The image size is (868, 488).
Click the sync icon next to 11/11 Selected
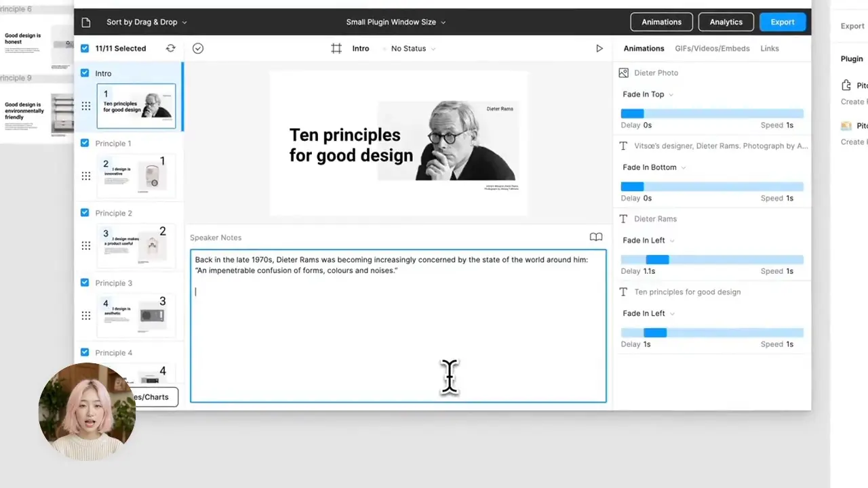tap(170, 48)
